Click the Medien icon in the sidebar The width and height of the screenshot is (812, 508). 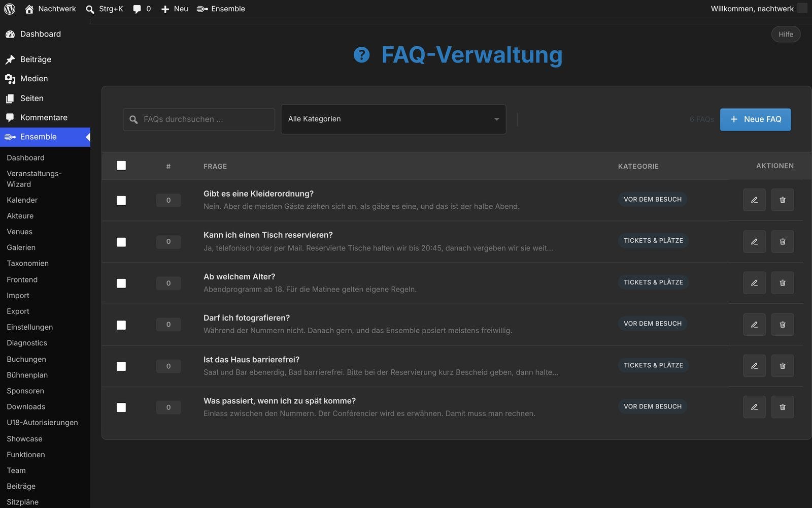10,79
